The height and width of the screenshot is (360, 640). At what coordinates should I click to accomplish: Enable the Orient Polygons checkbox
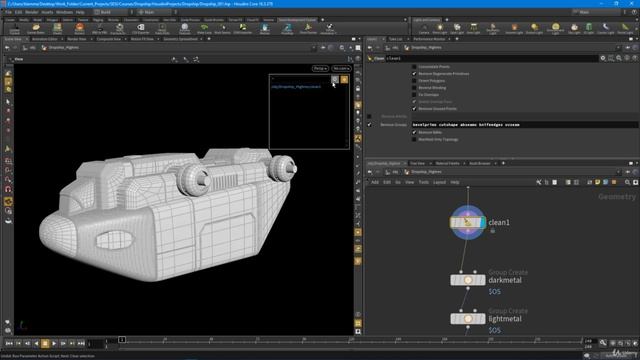(414, 81)
